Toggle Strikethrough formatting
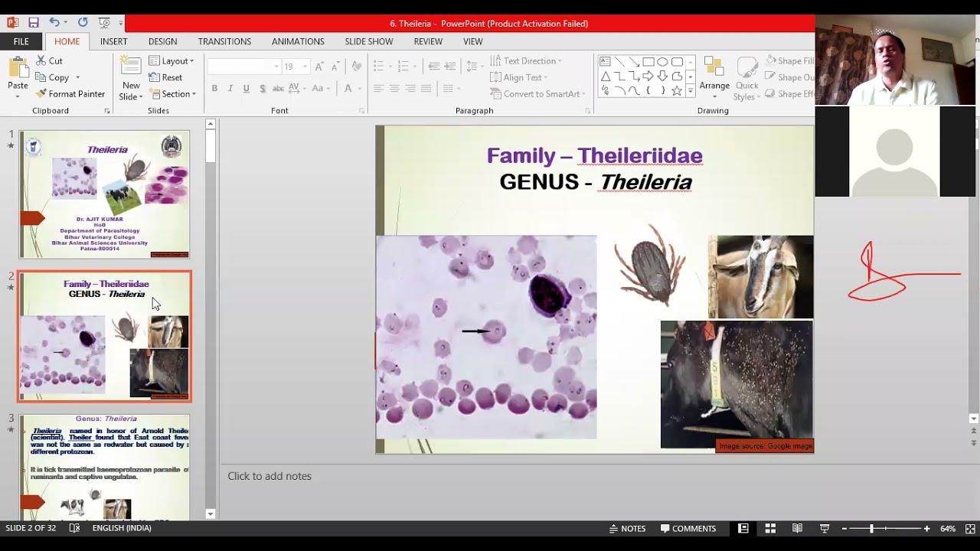Screen dimensions: 980x551 (278, 89)
